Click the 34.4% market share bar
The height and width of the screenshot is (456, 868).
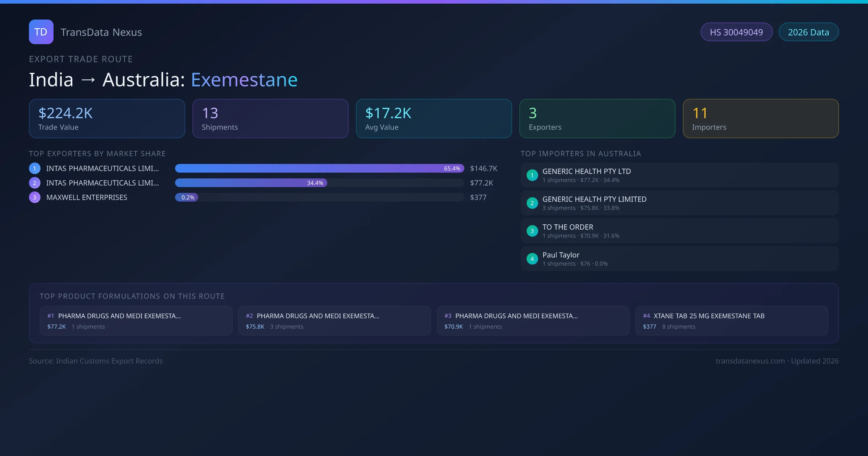tap(251, 183)
